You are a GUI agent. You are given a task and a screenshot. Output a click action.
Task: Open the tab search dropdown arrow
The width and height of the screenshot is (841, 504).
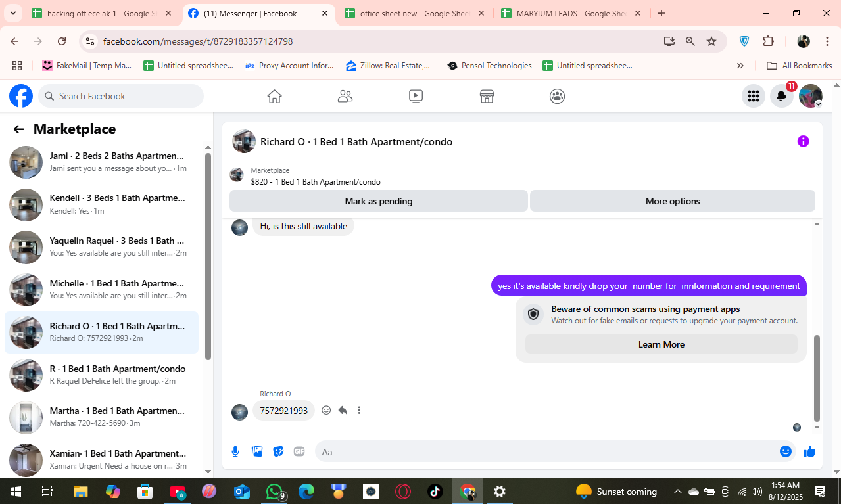coord(12,13)
